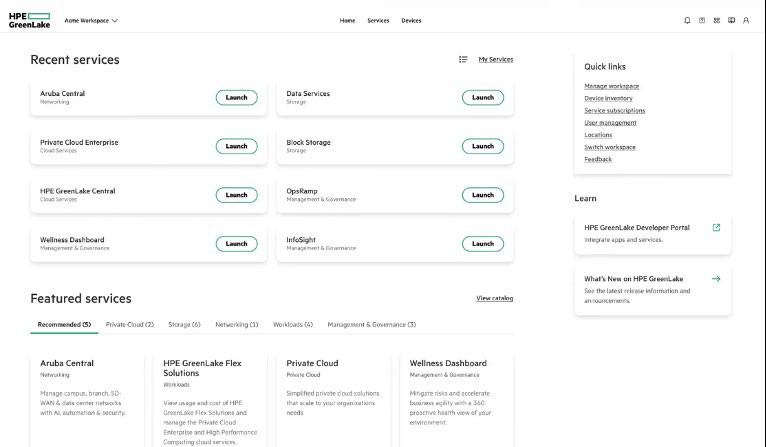
Task: Launch Block Storage
Action: 483,146
